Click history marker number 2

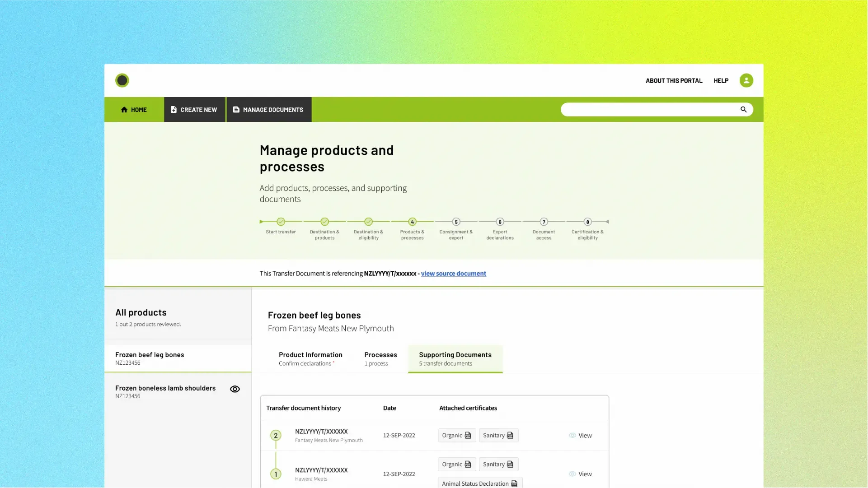(276, 436)
